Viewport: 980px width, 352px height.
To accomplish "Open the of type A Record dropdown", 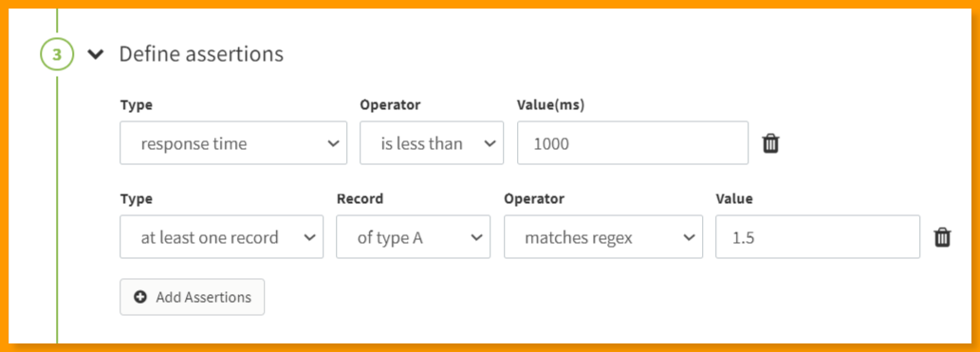I will pyautogui.click(x=413, y=237).
